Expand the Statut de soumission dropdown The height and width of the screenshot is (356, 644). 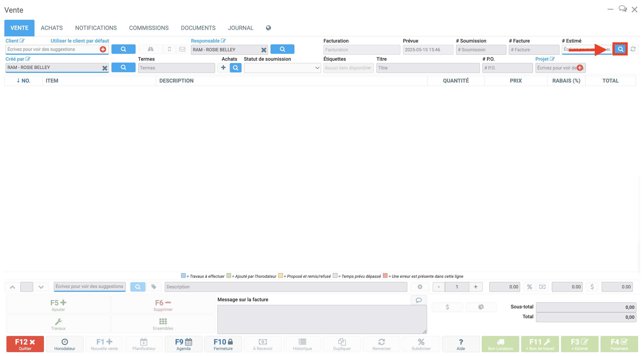pos(282,68)
